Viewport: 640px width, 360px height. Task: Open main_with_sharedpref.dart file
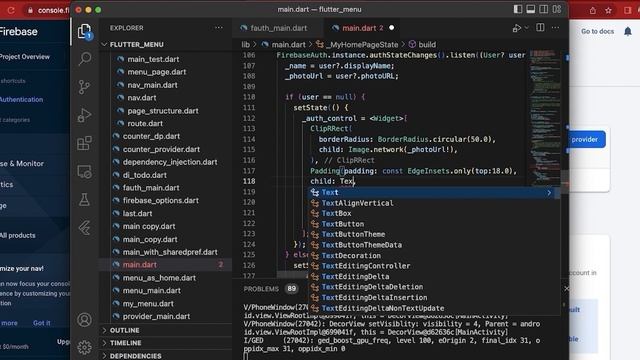click(170, 252)
